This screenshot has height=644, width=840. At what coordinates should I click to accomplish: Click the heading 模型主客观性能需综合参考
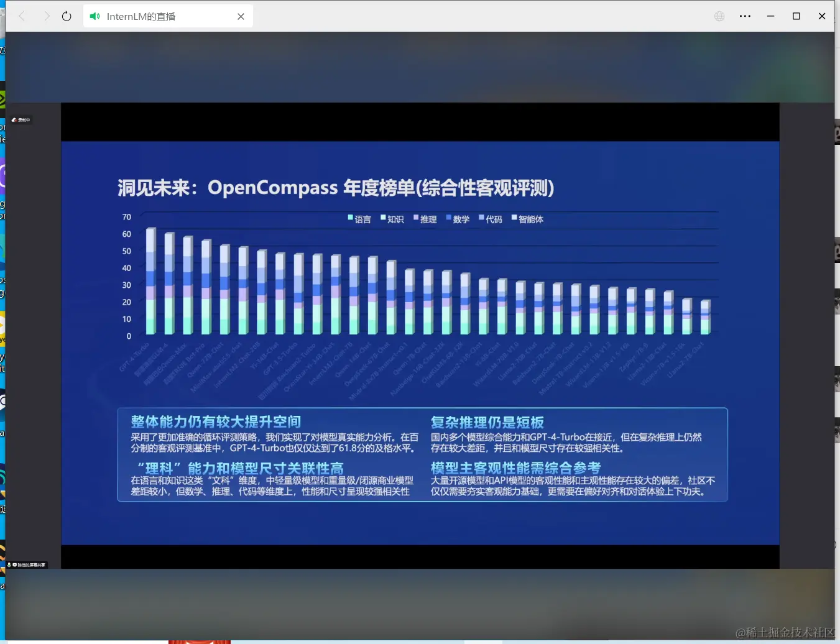pos(515,467)
